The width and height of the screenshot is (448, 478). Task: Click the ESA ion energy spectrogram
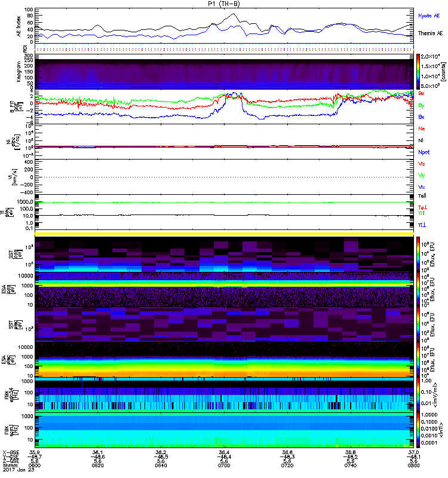pyautogui.click(x=224, y=289)
